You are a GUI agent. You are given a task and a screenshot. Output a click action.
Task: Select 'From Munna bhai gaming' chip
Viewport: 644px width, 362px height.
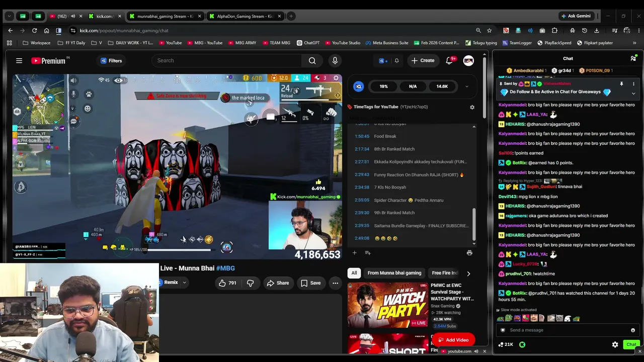click(394, 273)
